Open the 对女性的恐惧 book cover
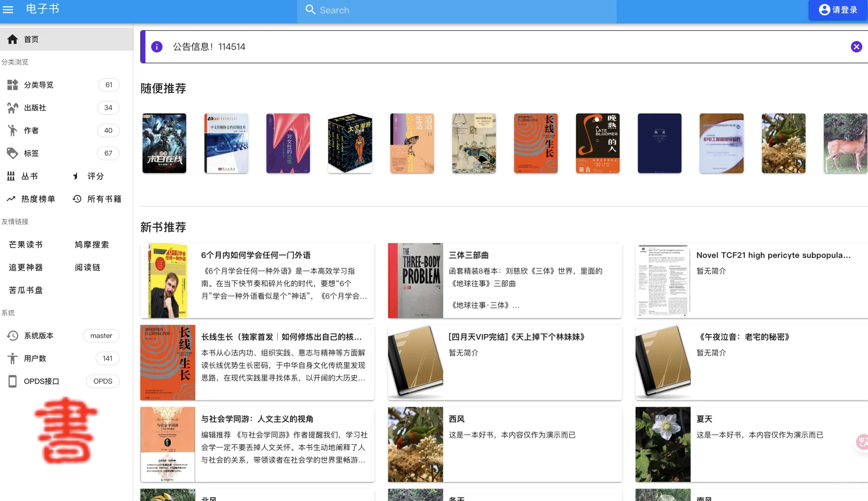868x501 pixels. click(288, 143)
